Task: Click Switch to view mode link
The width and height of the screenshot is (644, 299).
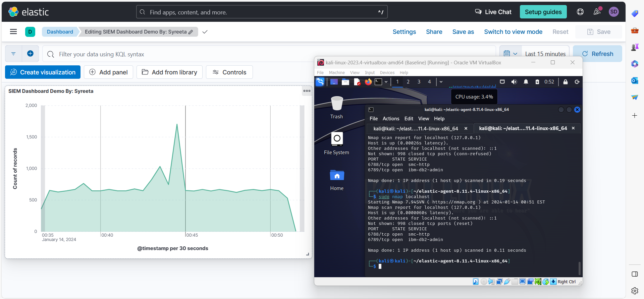Action: (x=513, y=32)
